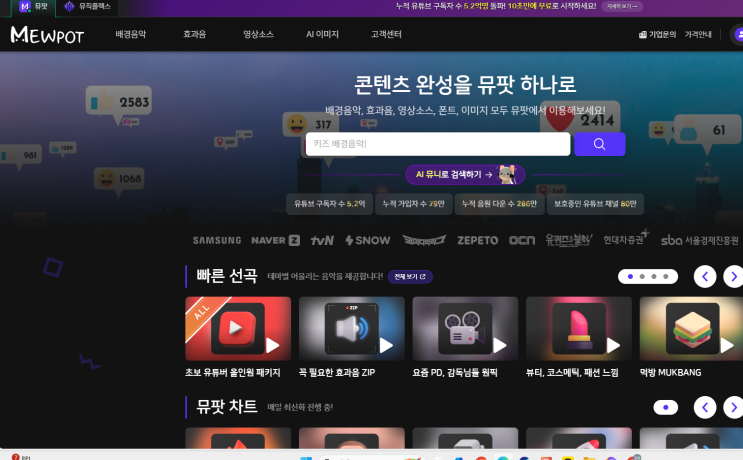Play the 초보 유튜버 올인원 패키지 playlist
Viewport: 743px width, 460px height.
pos(272,346)
